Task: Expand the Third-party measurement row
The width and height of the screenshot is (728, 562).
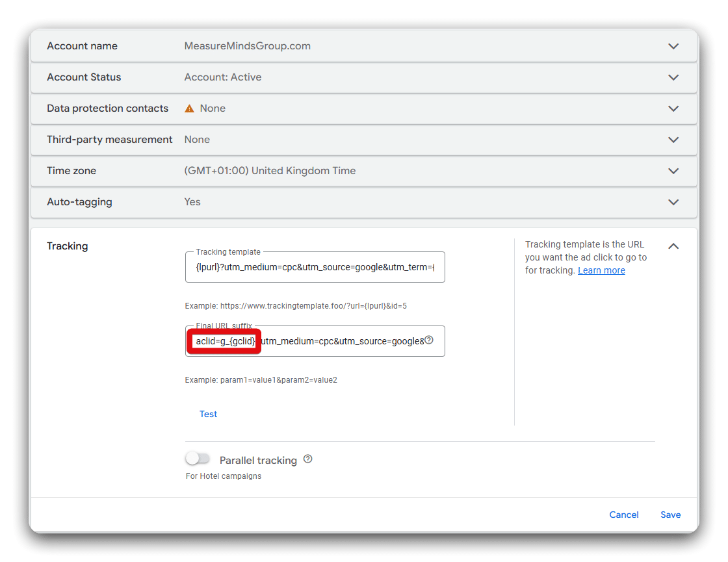Action: pyautogui.click(x=673, y=140)
